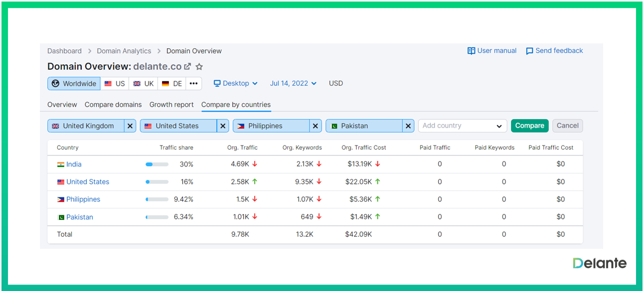
Task: Switch database to UK
Action: [x=144, y=84]
